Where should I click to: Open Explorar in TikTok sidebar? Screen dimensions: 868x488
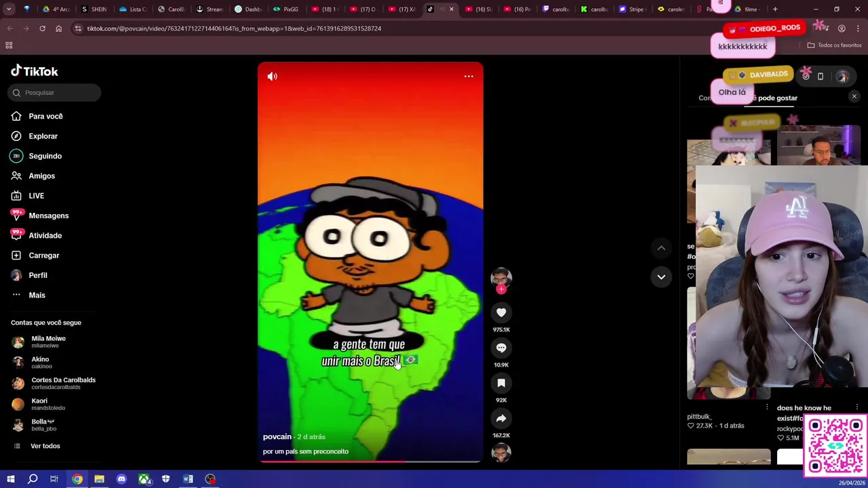(x=43, y=136)
